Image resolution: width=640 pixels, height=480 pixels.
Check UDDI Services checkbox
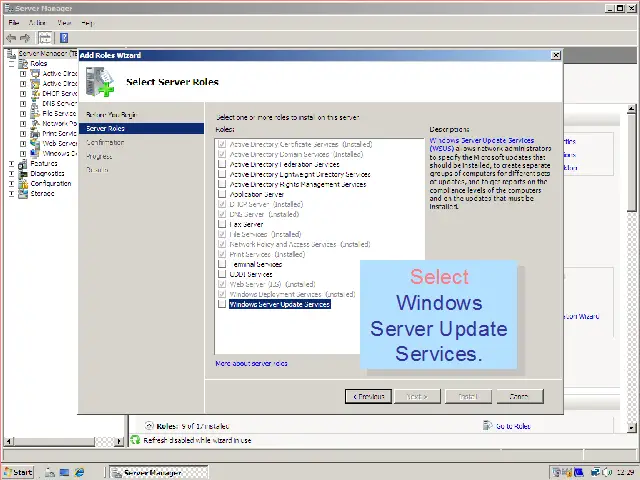coord(222,274)
